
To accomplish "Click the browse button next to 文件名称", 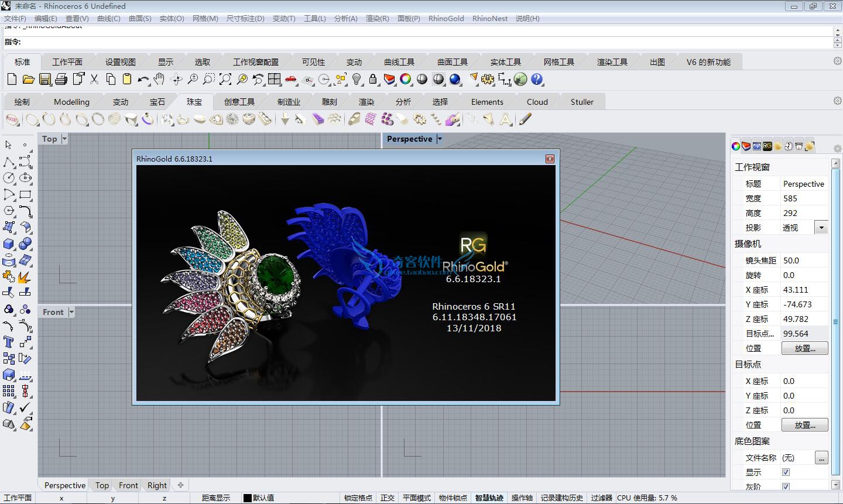I will point(821,458).
